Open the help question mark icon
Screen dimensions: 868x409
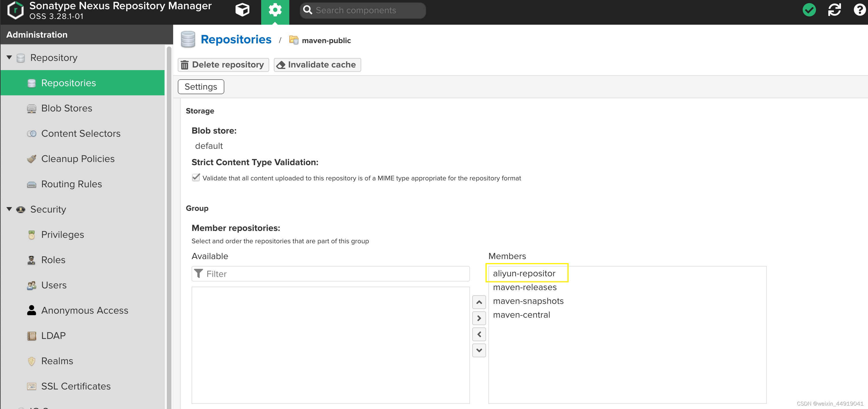pyautogui.click(x=859, y=10)
